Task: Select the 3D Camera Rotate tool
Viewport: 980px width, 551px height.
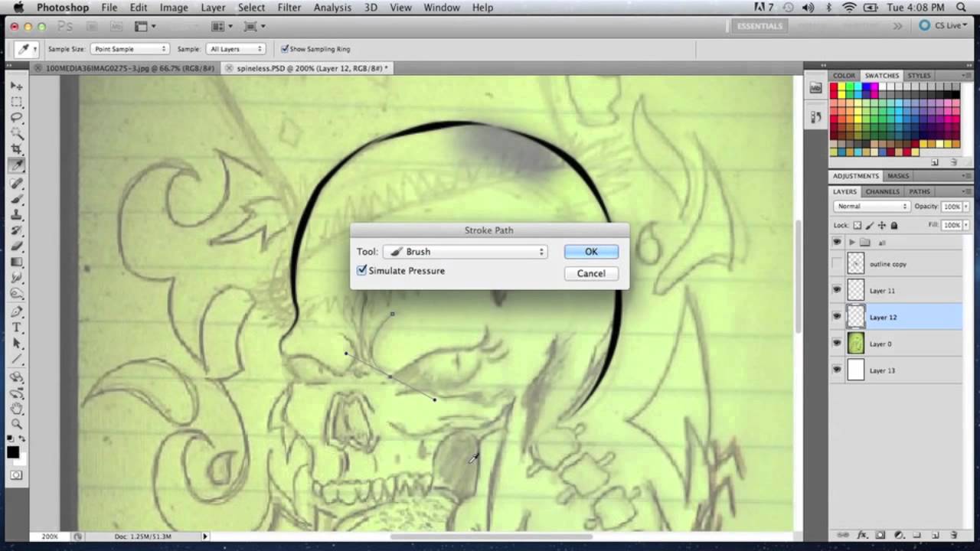Action: pyautogui.click(x=16, y=393)
